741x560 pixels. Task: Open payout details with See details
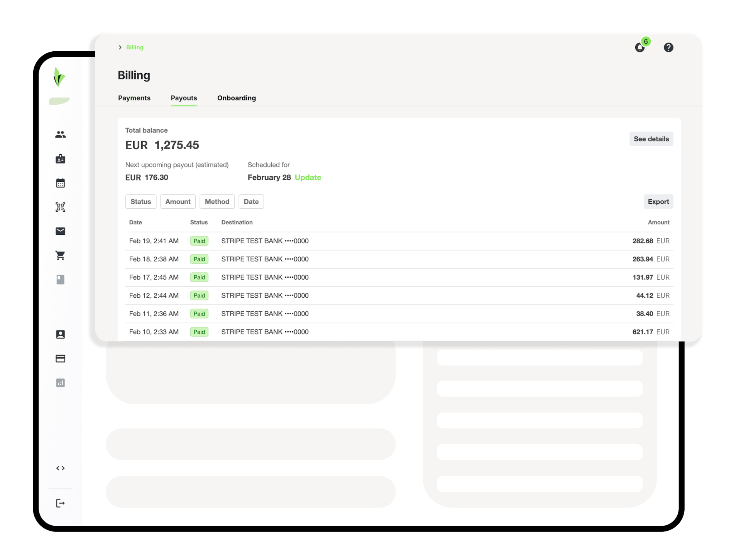pos(651,139)
